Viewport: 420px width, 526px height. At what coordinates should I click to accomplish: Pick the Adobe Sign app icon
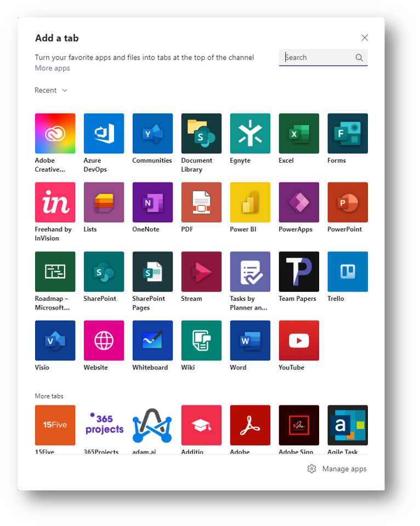(299, 425)
